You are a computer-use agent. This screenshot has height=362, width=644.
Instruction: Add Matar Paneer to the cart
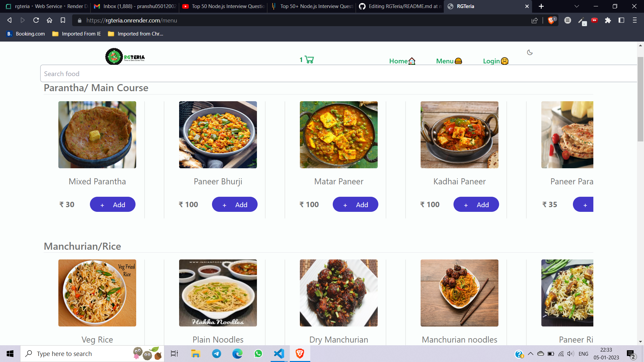(x=355, y=204)
